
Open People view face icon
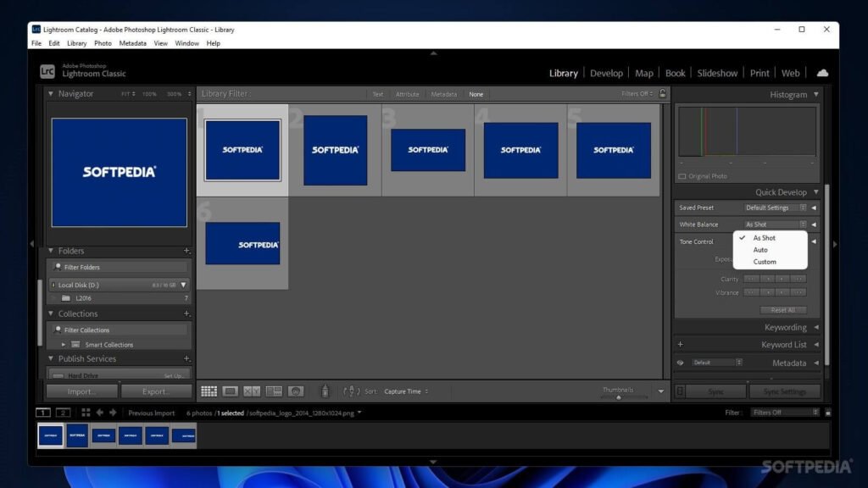click(x=296, y=391)
